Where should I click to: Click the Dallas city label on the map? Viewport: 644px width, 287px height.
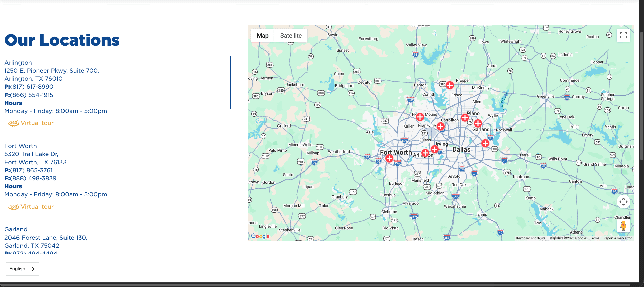(x=461, y=149)
